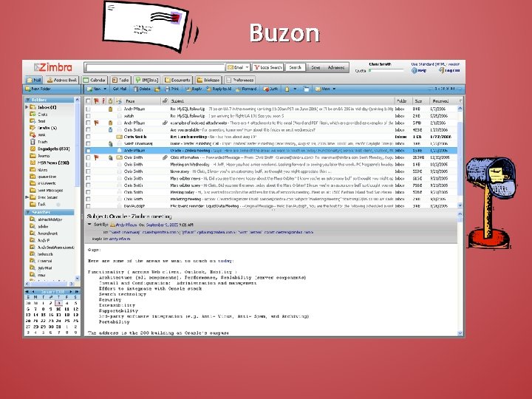Check the highlighted Oracle-Zimbra meeting checkbox
The width and height of the screenshot is (532, 399).
pos(88,151)
